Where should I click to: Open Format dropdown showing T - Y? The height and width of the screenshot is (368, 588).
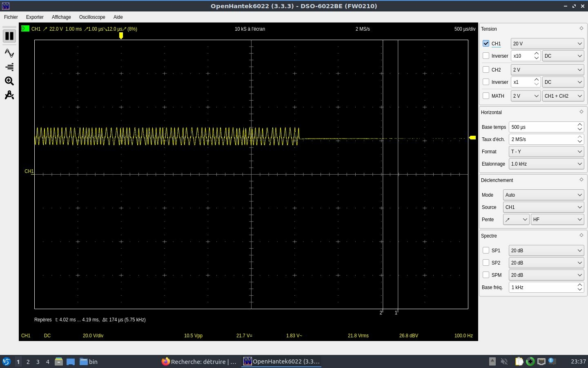tap(546, 151)
